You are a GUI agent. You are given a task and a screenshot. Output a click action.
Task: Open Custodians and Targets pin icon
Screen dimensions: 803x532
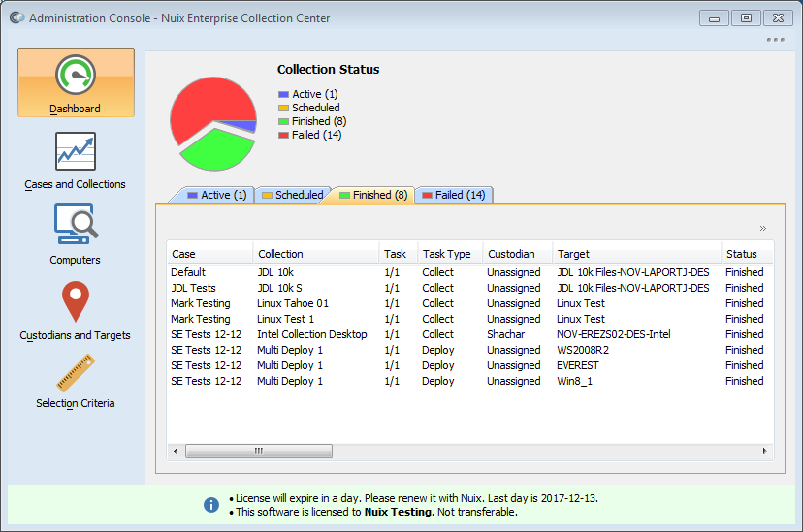76,301
